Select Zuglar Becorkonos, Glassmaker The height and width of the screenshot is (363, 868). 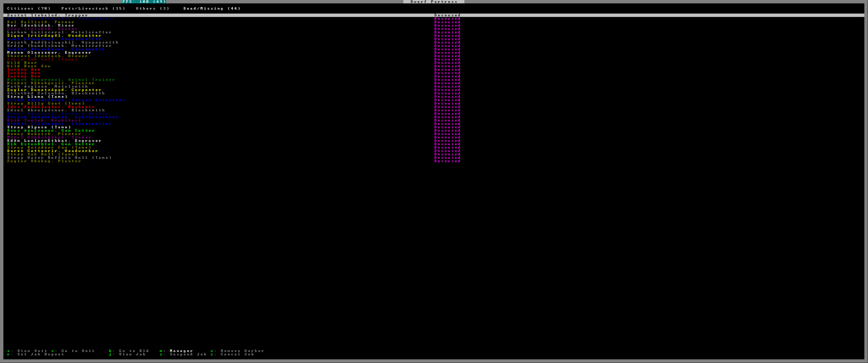point(56,49)
